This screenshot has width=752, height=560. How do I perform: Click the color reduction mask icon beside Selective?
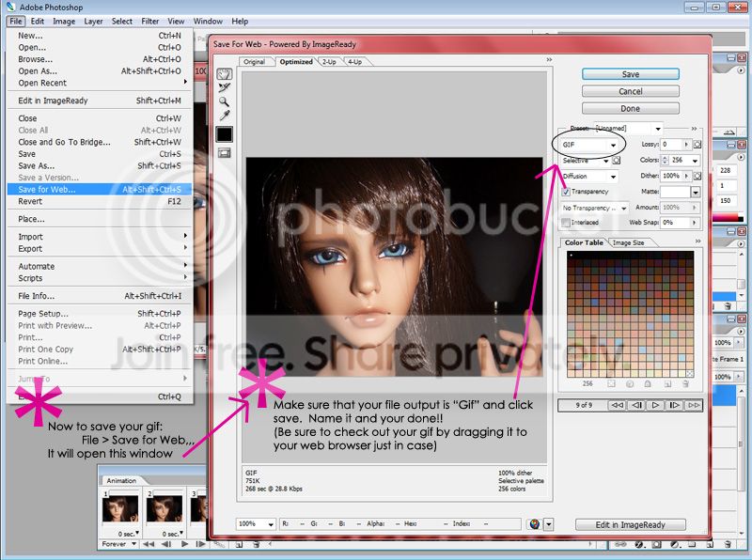(x=617, y=161)
